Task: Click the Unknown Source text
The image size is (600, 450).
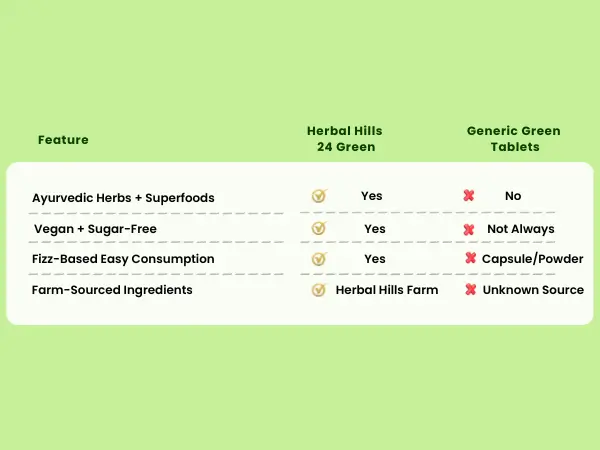Action: click(x=533, y=290)
